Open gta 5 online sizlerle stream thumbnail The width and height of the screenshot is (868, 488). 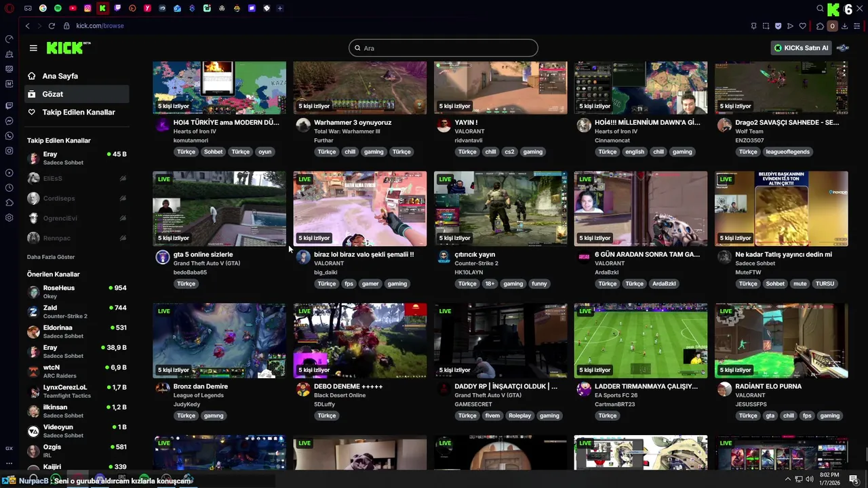click(219, 209)
